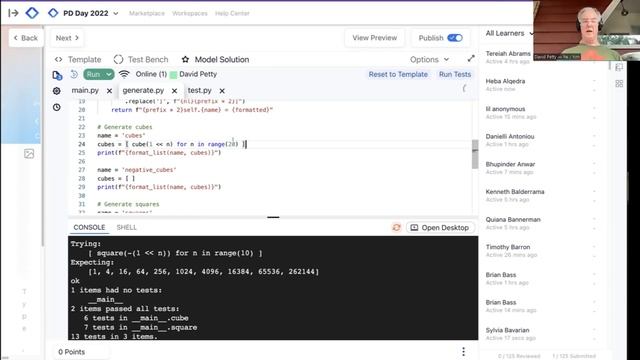The width and height of the screenshot is (640, 360).
Task: Close the generate.py tab
Action: [175, 91]
